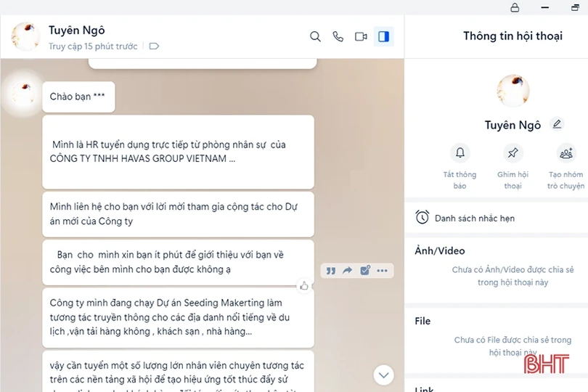Edit Tuyên Ngô's display name with the pencil
The height and width of the screenshot is (392, 588).
(557, 124)
